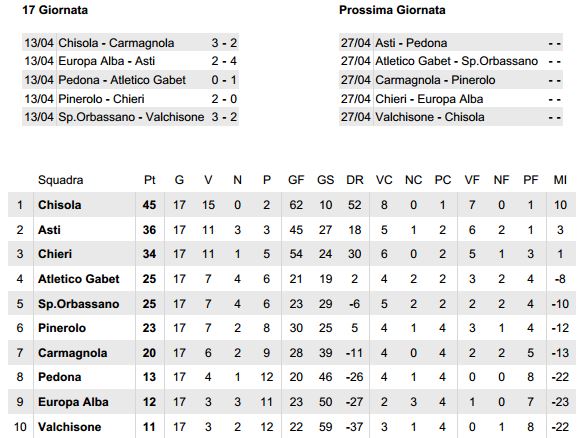Click the GF column header

coord(296,180)
